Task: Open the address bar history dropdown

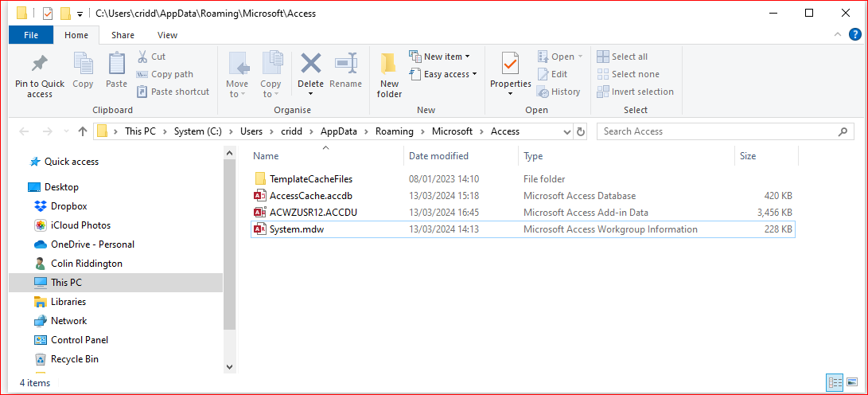Action: 566,132
